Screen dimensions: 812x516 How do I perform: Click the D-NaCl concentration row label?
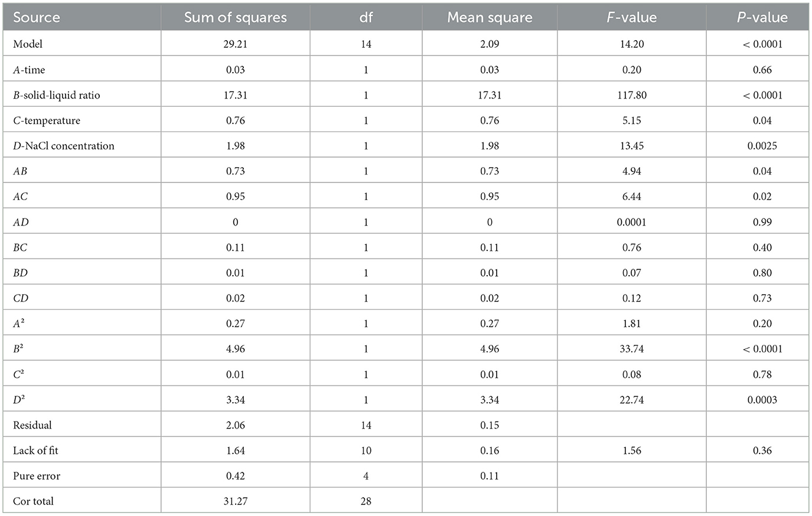(x=64, y=146)
